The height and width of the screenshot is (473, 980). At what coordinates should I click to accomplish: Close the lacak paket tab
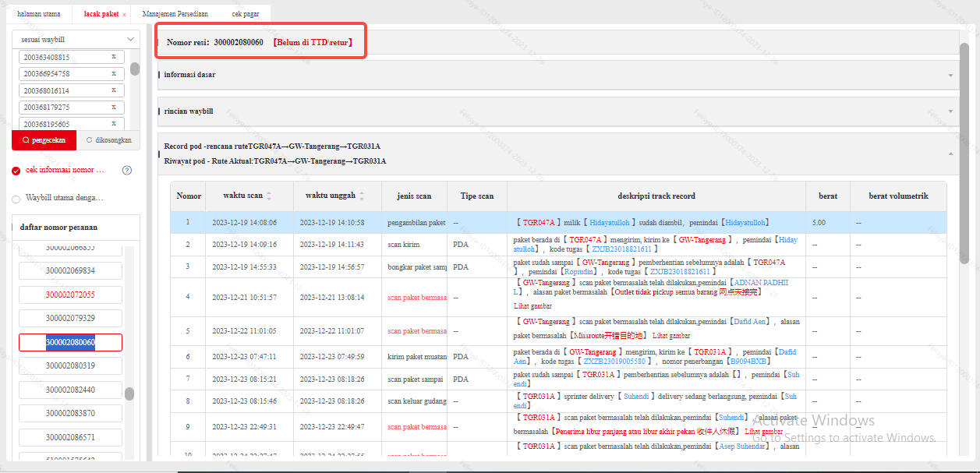point(124,14)
